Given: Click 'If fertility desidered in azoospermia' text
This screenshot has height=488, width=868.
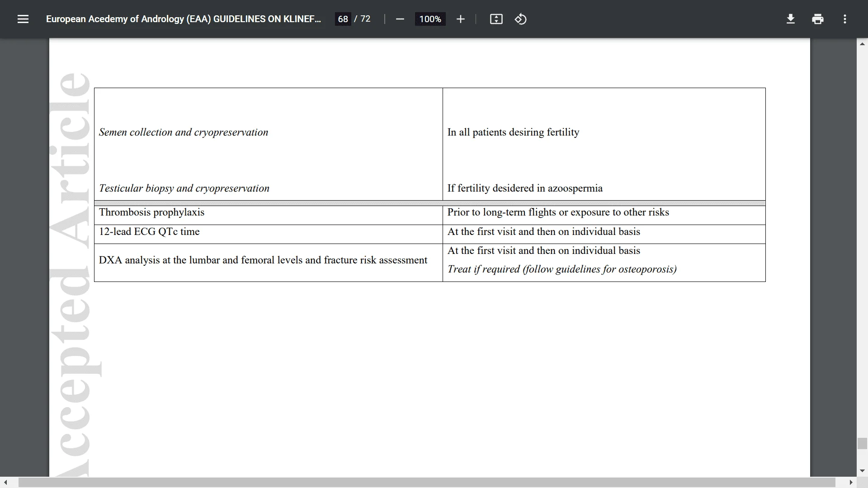Looking at the screenshot, I should tap(525, 188).
